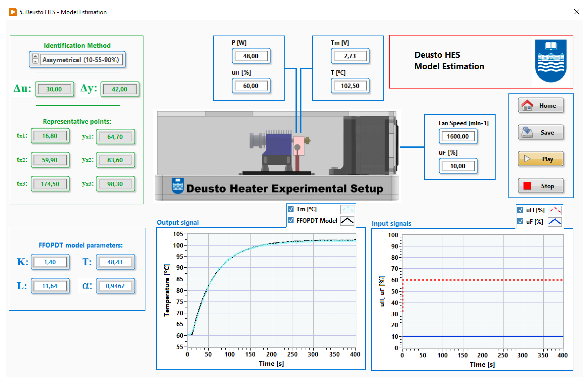Open the uH [%] red line style swatch
The image size is (588, 380).
coord(555,210)
